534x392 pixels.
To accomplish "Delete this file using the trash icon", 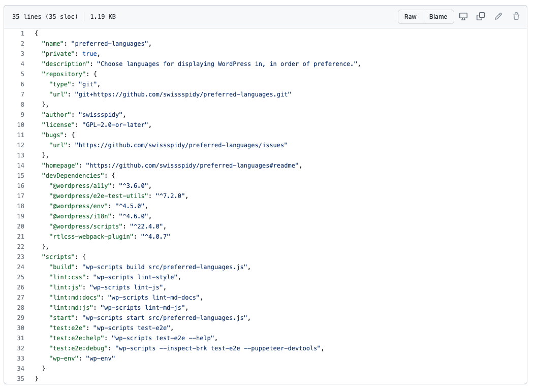I will (x=516, y=16).
